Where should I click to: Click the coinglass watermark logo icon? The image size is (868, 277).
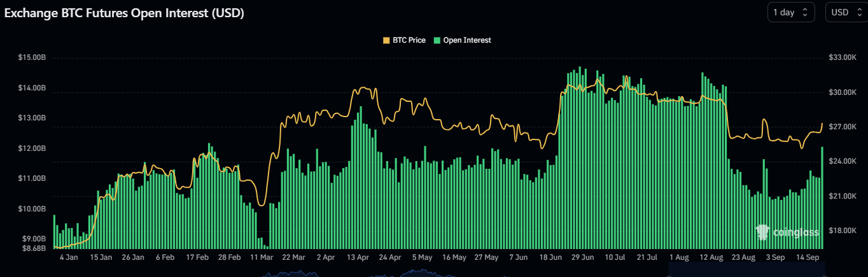coord(763,232)
